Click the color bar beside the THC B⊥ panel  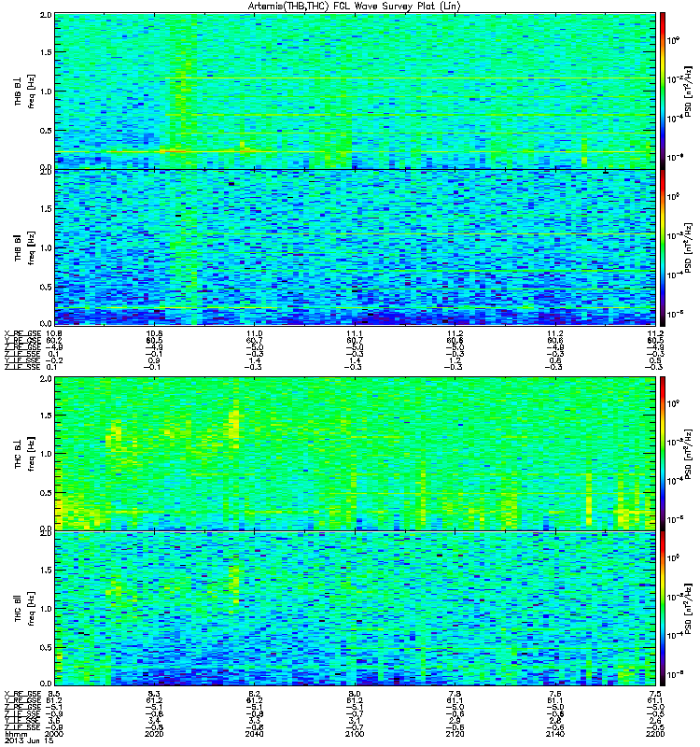pyautogui.click(x=662, y=454)
